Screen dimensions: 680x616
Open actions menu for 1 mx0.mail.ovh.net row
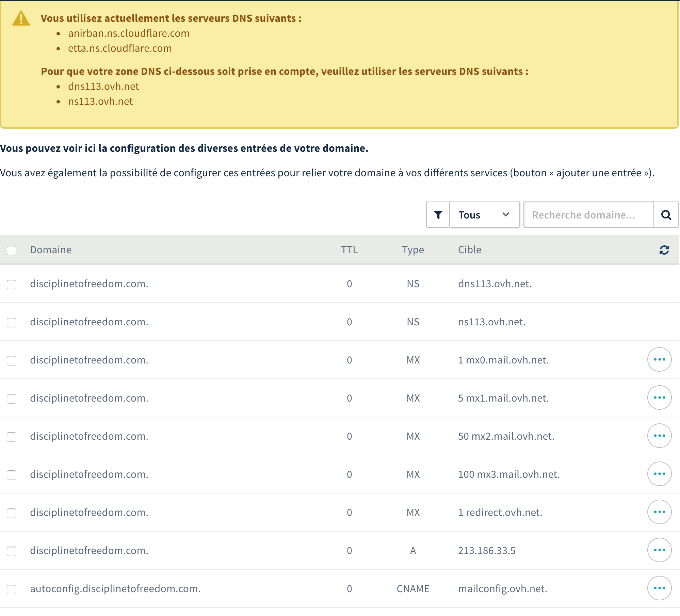point(659,360)
